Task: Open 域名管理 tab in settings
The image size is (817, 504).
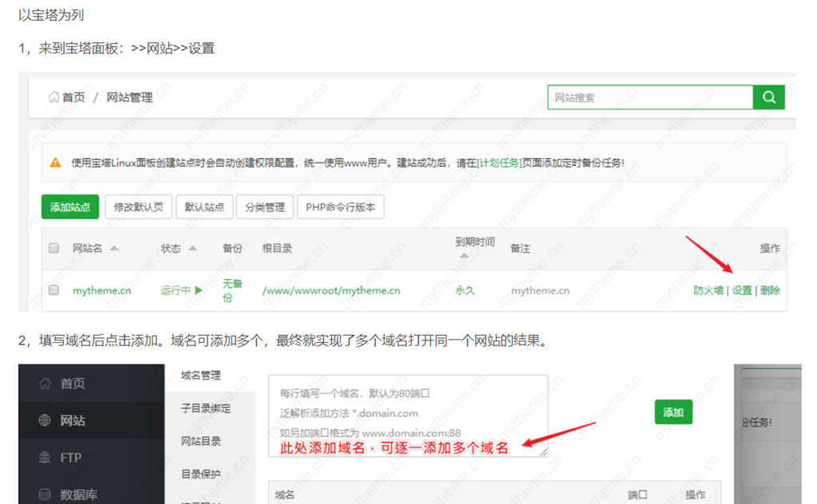Action: [200, 376]
